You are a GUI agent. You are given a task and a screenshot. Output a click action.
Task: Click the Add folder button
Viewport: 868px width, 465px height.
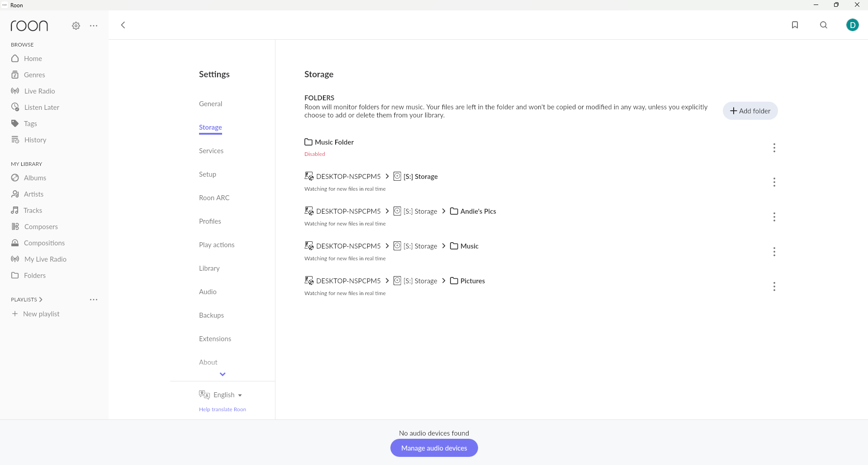point(750,111)
